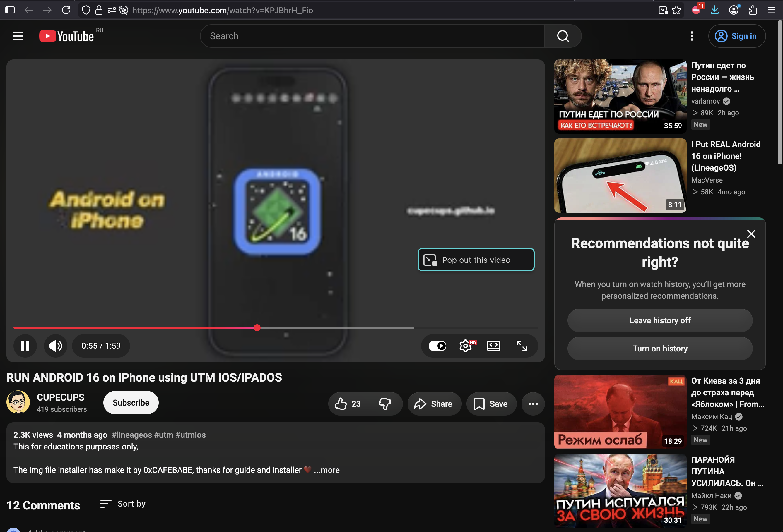Open picture-in-picture icon in address bar
Screen dimensions: 783x532
tap(663, 10)
